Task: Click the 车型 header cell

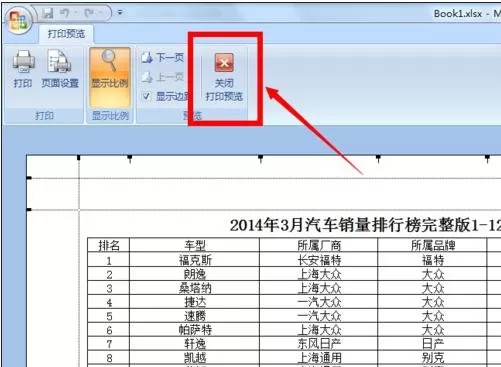Action: 195,245
